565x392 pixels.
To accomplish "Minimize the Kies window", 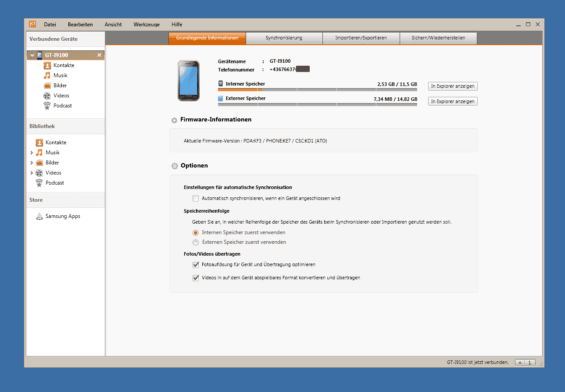I will pos(519,25).
